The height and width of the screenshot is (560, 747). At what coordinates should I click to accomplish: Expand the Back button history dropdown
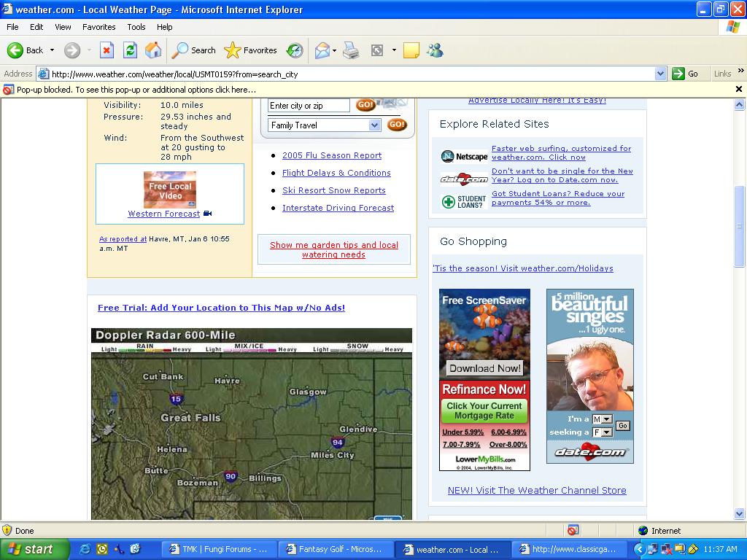pyautogui.click(x=52, y=50)
